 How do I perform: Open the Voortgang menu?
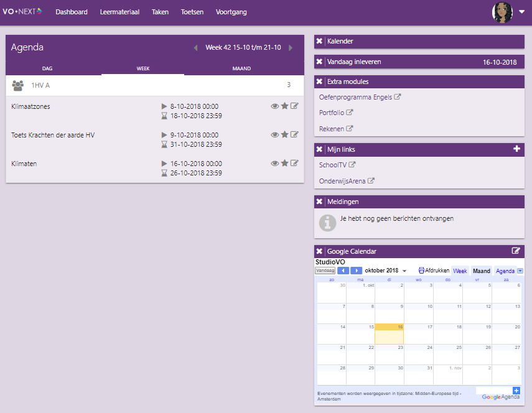(231, 12)
